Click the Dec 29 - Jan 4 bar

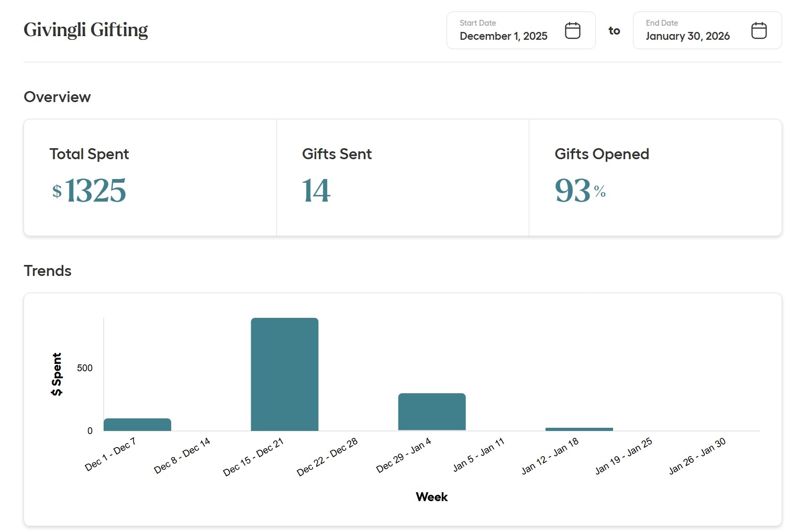(x=431, y=411)
